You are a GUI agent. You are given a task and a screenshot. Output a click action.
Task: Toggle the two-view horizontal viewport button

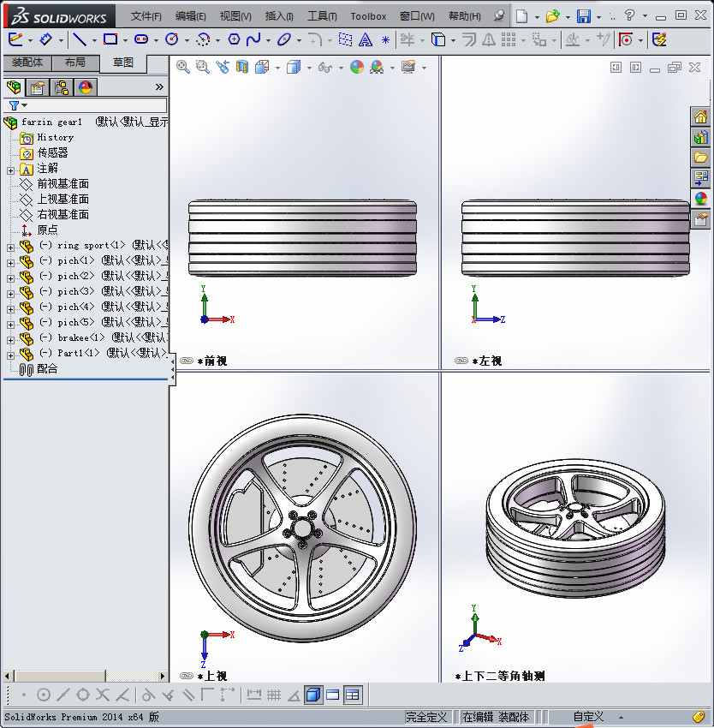333,695
